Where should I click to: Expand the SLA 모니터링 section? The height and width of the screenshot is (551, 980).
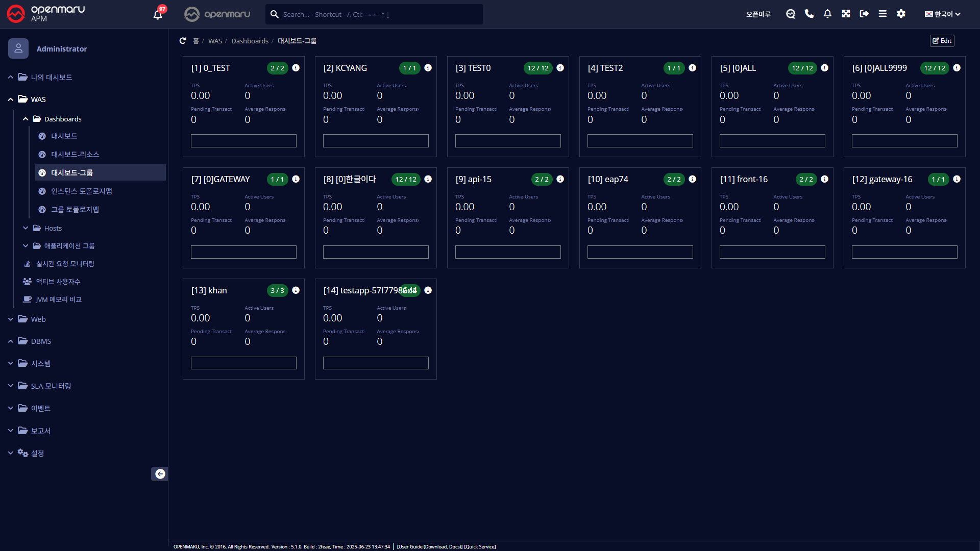tap(51, 386)
